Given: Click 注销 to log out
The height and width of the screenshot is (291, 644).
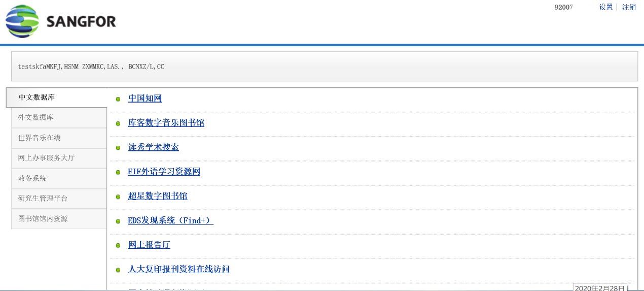Looking at the screenshot, I should tap(629, 7).
